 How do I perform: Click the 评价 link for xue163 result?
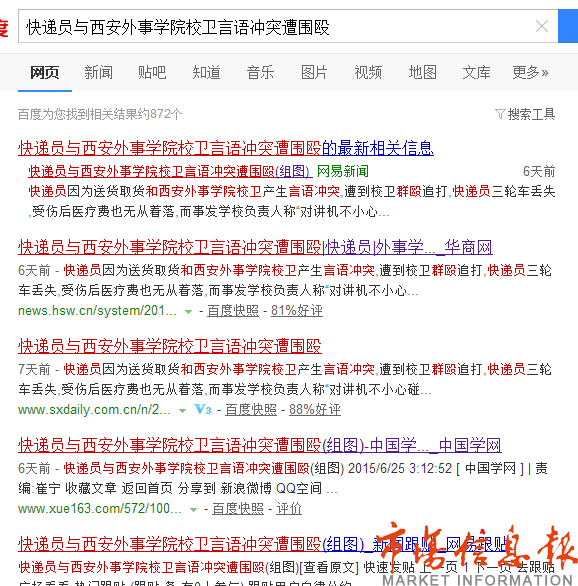click(x=289, y=509)
